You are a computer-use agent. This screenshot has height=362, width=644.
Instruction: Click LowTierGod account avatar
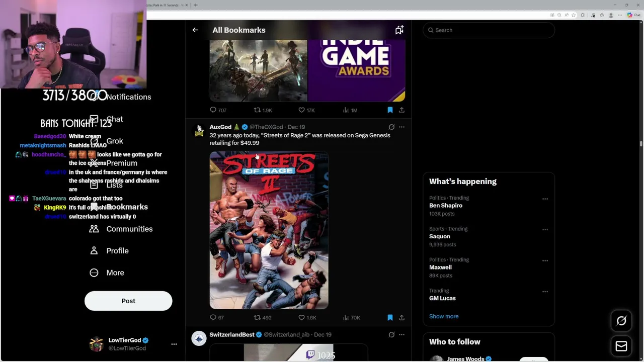[96, 344]
